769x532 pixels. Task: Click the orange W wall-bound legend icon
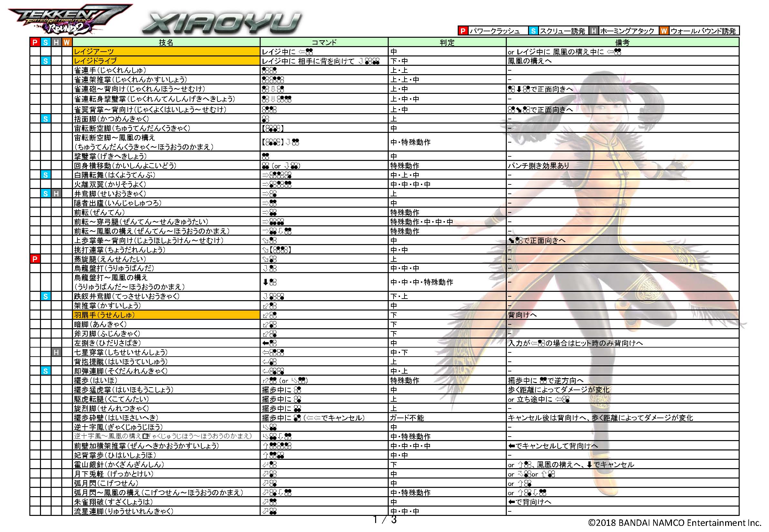664,31
